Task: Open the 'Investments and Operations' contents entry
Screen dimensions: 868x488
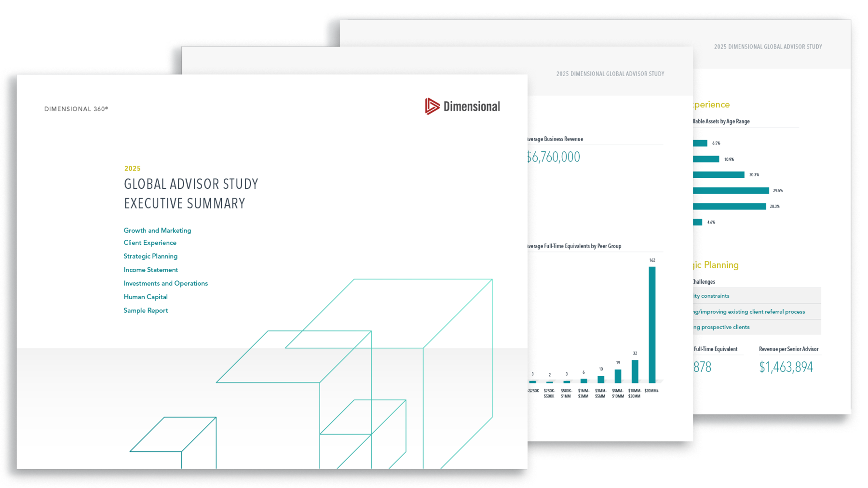Action: click(166, 283)
